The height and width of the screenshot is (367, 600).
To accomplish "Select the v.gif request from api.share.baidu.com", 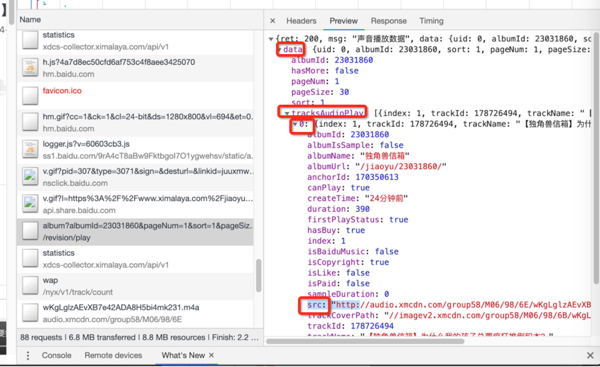I will tap(135, 204).
